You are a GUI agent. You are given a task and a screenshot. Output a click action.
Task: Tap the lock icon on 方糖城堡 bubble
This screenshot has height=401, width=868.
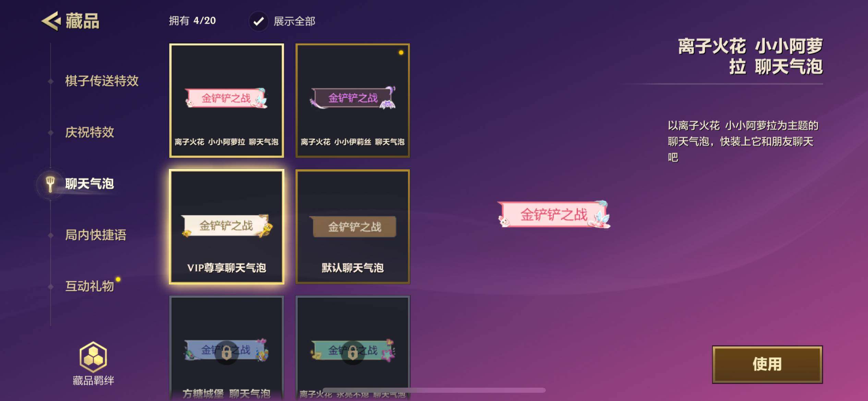226,353
